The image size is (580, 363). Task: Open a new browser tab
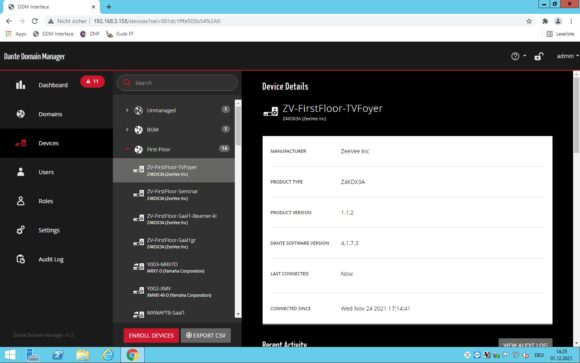click(x=108, y=7)
